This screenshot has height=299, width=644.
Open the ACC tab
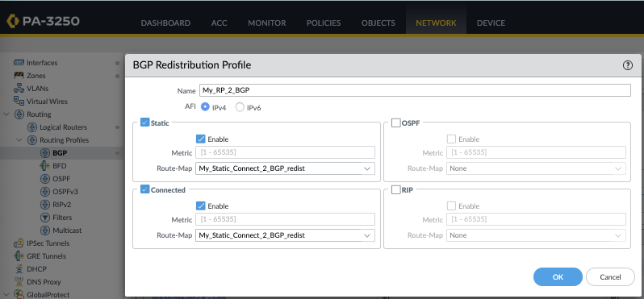[219, 23]
